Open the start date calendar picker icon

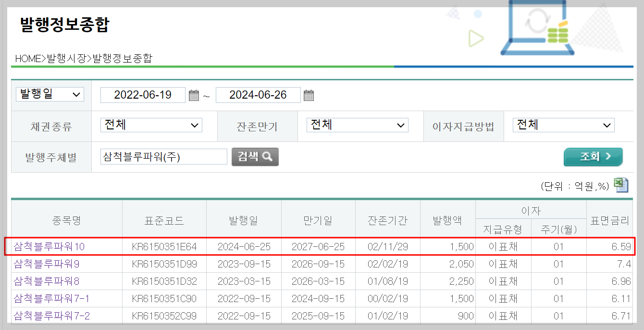194,95
